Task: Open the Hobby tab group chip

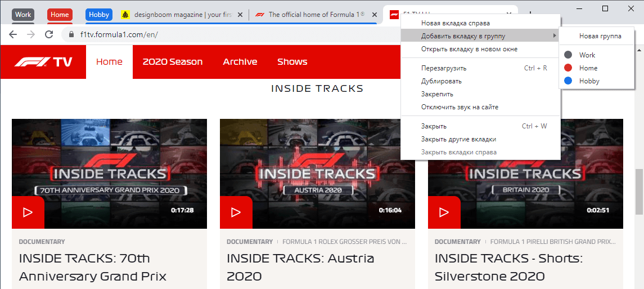Action: (99, 15)
